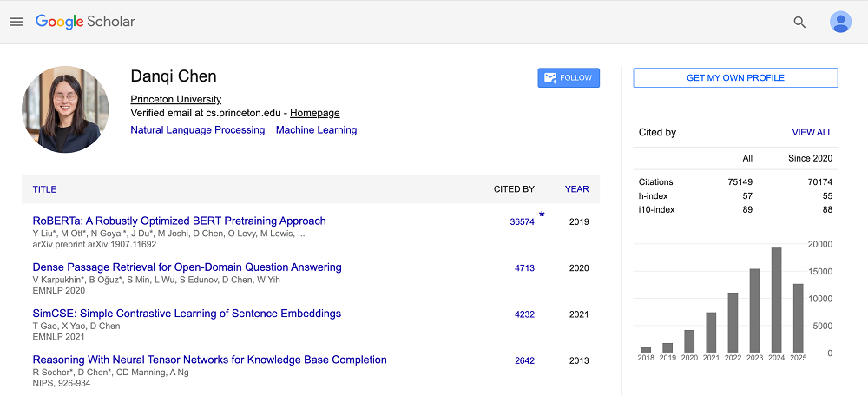Open View All citations link

(x=812, y=133)
